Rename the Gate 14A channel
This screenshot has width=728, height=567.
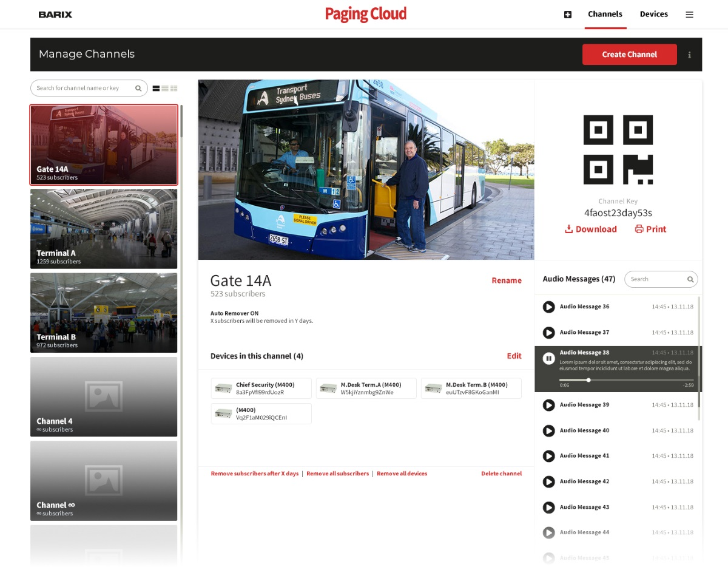point(506,280)
